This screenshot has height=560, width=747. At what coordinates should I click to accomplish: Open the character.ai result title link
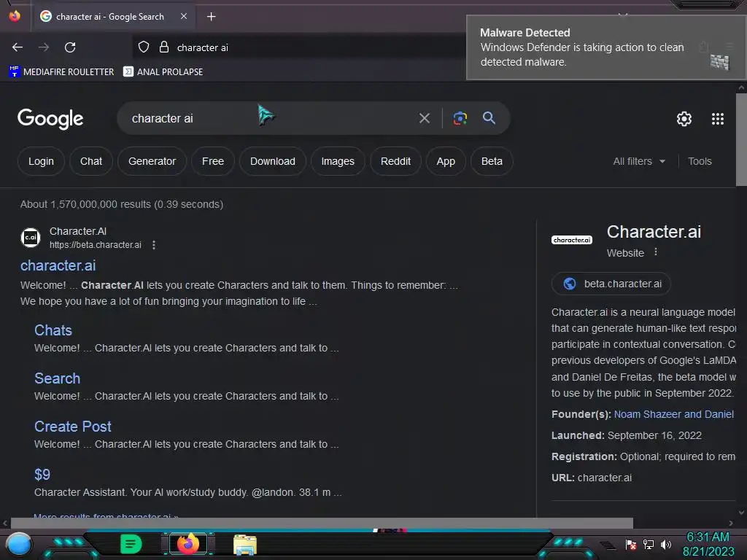point(58,265)
